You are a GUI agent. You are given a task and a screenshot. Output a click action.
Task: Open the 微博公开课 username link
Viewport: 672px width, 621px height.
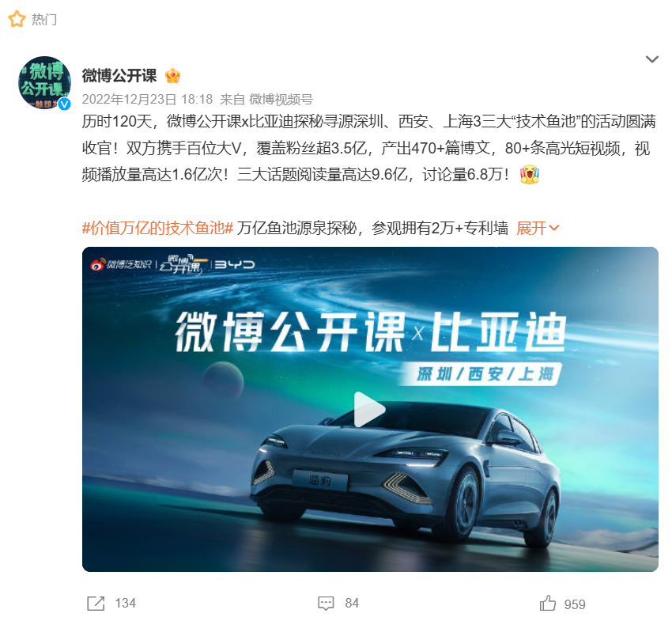click(x=119, y=76)
